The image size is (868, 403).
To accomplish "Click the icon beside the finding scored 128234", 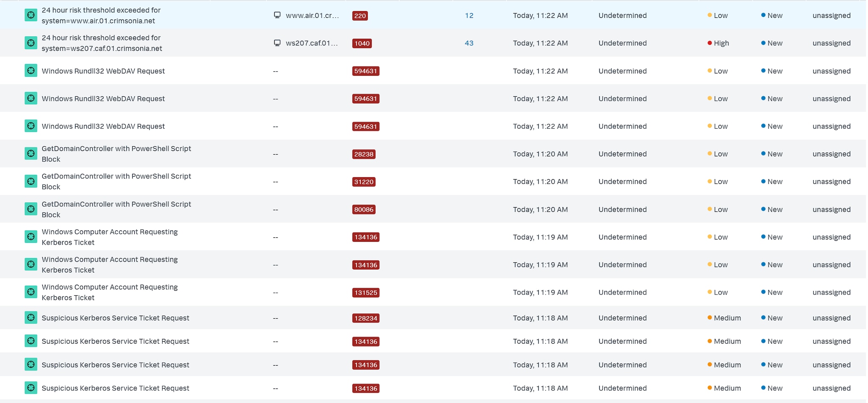I will [31, 318].
